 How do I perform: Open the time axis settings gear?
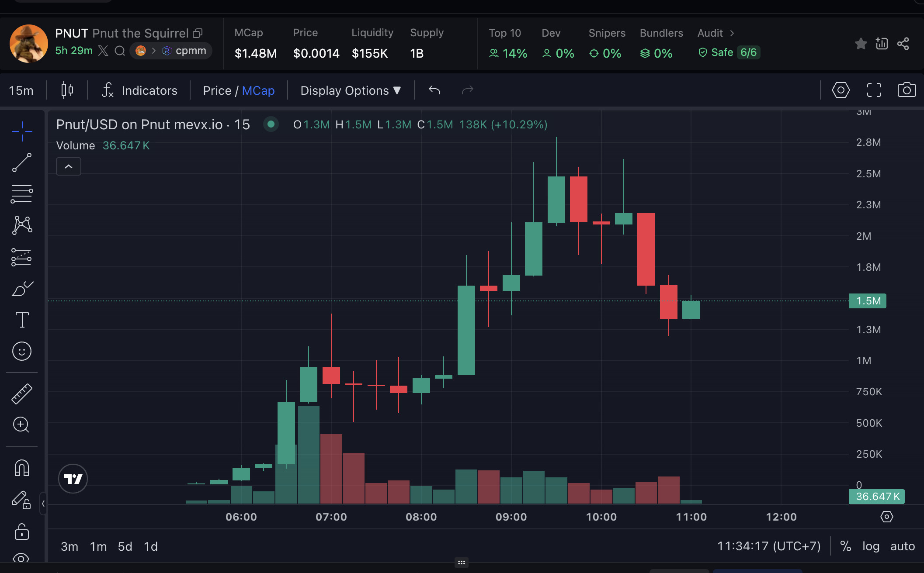coord(886,517)
